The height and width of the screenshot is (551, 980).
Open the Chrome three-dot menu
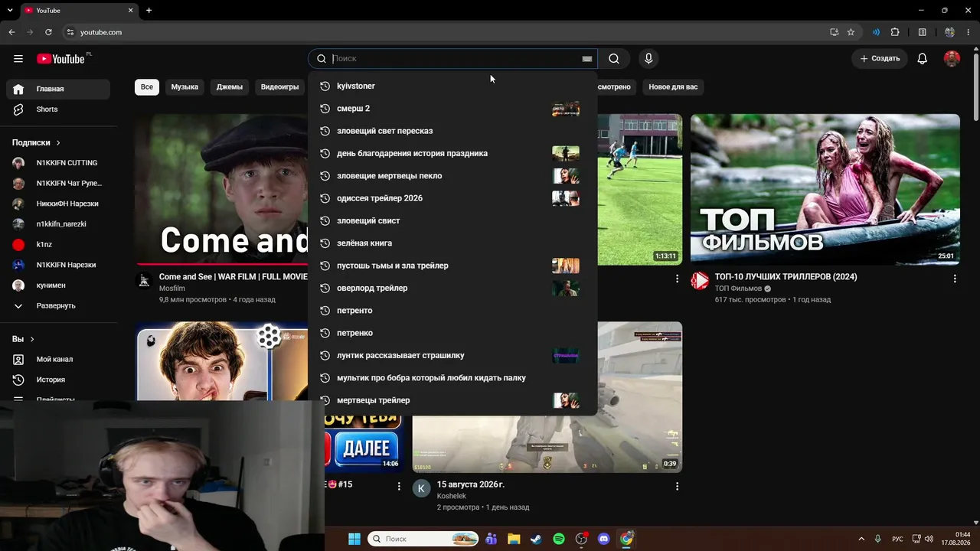(969, 32)
